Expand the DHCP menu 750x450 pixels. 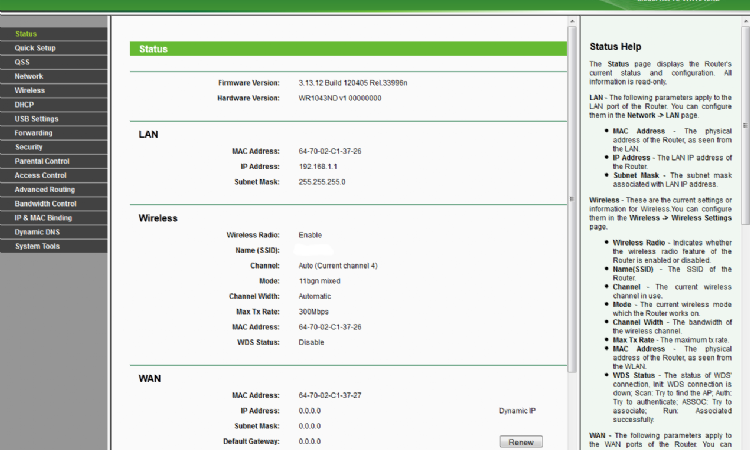point(24,104)
